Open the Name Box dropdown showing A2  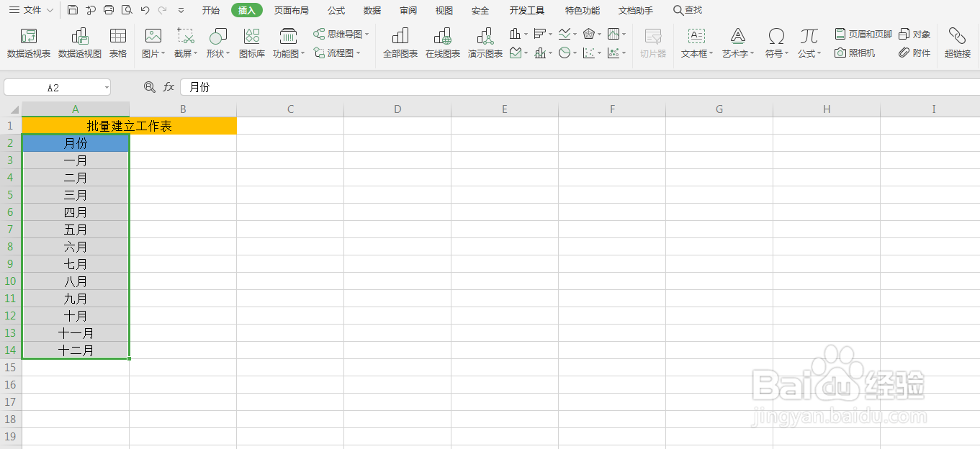pos(107,88)
